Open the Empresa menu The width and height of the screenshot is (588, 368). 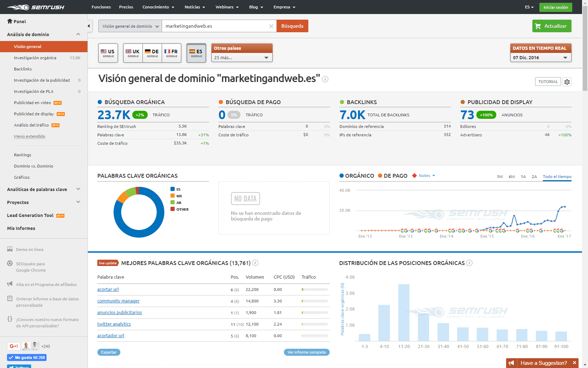click(284, 7)
